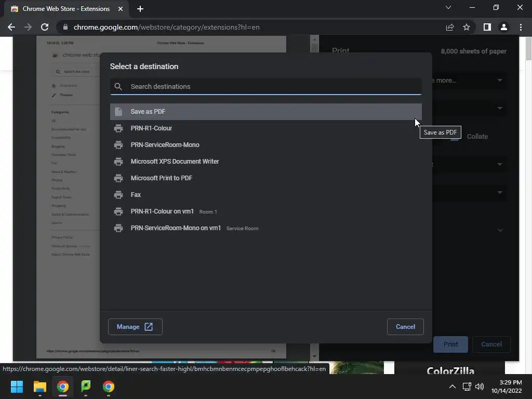Select Save as PDF destination

pos(265,112)
